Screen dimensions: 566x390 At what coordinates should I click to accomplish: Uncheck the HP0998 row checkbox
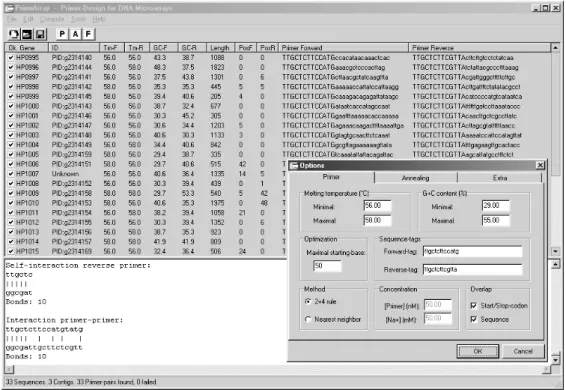click(11, 87)
